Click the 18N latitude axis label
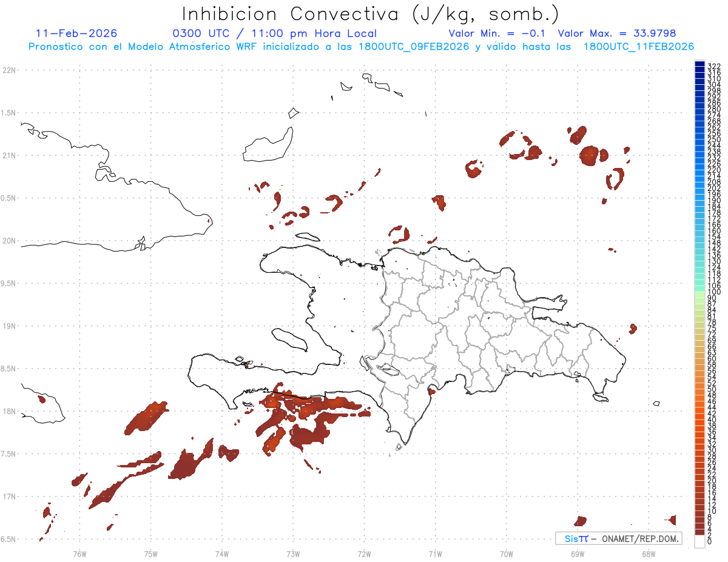 tap(8, 411)
